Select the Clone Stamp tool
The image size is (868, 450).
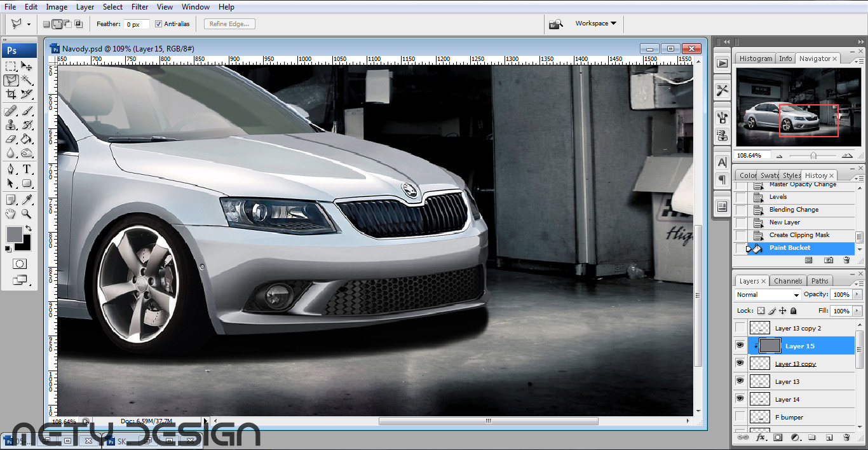click(x=11, y=125)
